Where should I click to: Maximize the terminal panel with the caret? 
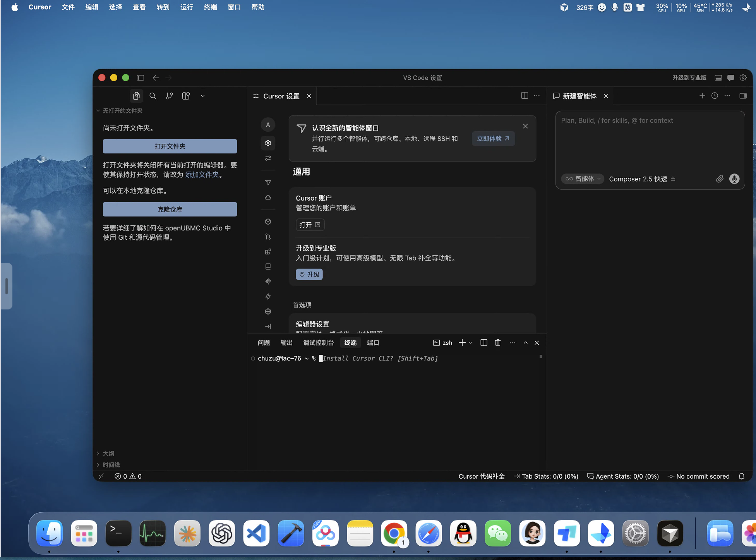point(526,343)
